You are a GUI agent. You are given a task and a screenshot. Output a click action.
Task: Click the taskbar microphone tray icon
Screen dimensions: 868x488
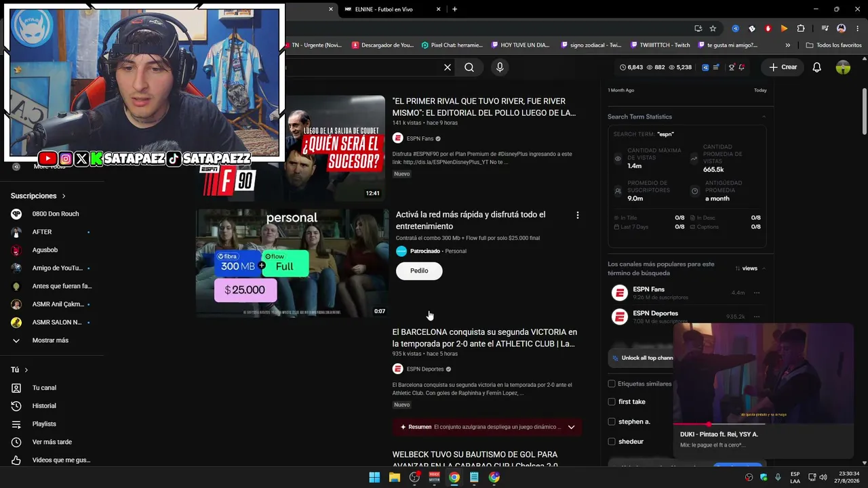[x=778, y=477]
